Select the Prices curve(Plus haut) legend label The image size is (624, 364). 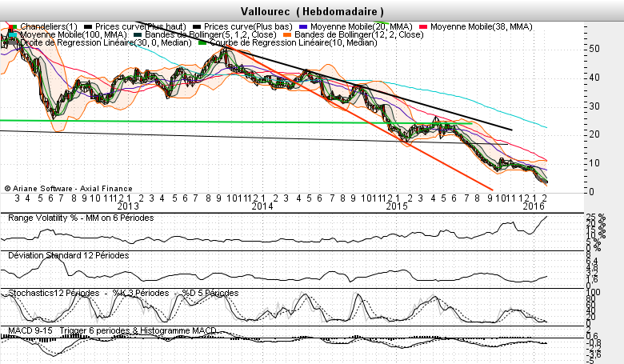tap(141, 26)
